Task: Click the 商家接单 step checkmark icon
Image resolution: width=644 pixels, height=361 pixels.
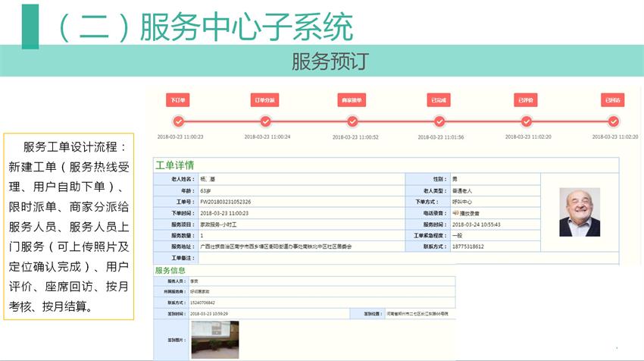Action: click(x=352, y=121)
